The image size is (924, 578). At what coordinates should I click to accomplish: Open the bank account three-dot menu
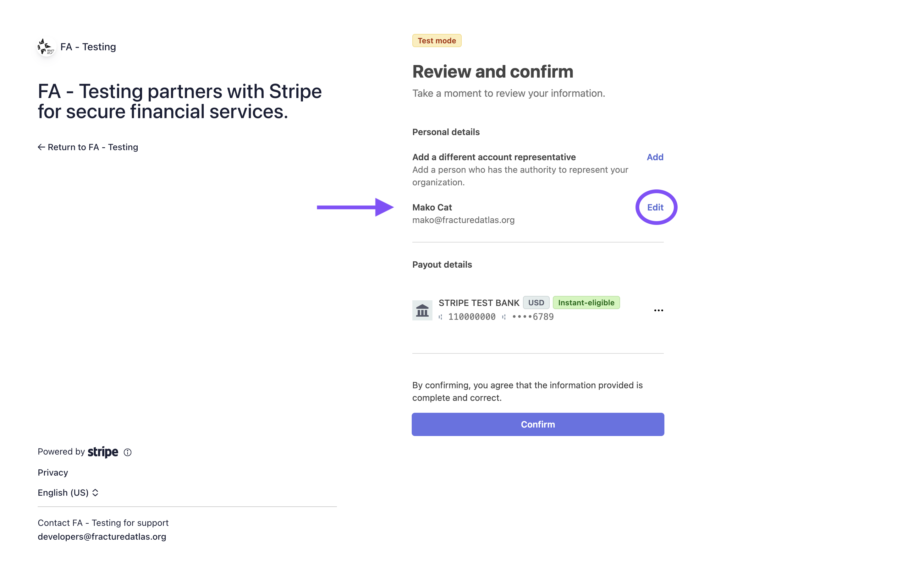658,310
